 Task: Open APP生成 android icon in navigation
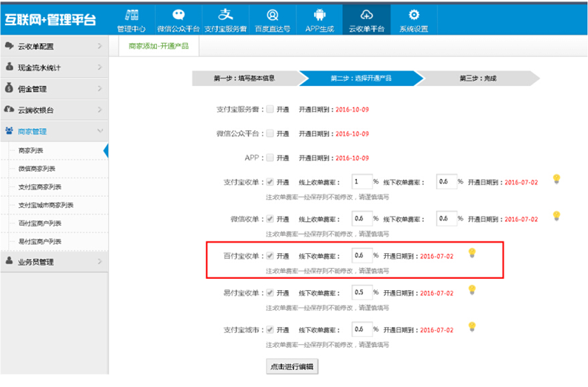[x=319, y=15]
